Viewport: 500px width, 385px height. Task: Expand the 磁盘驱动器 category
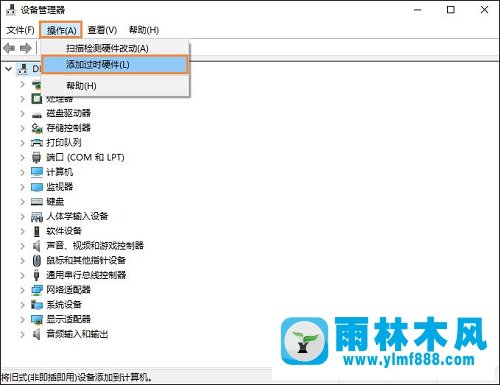pyautogui.click(x=22, y=113)
